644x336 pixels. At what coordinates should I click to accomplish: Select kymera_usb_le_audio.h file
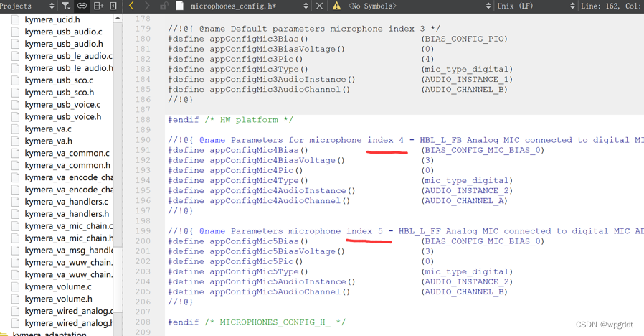click(x=69, y=68)
